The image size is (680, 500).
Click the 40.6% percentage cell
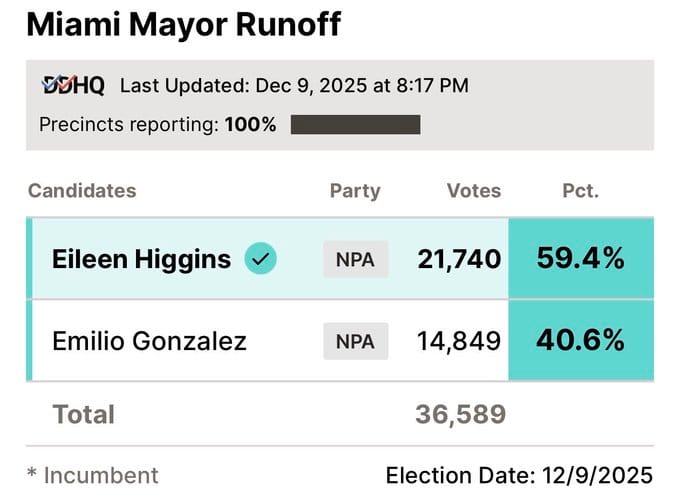(x=581, y=340)
